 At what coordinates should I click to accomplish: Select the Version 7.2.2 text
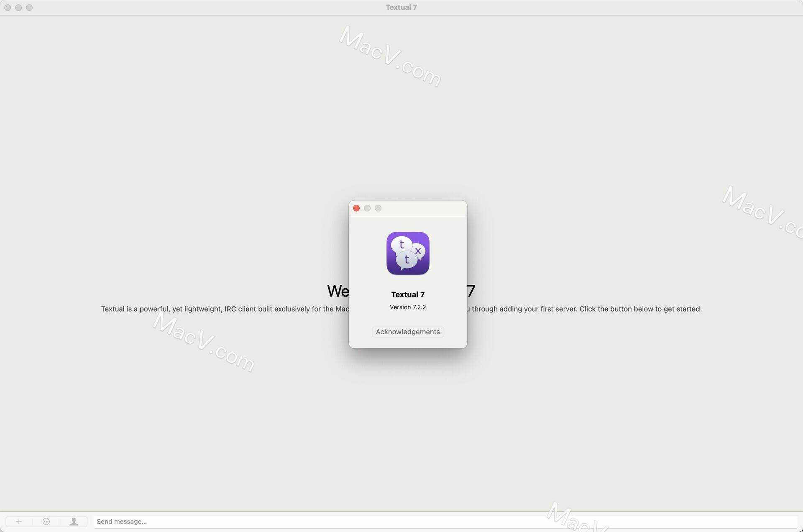[408, 307]
